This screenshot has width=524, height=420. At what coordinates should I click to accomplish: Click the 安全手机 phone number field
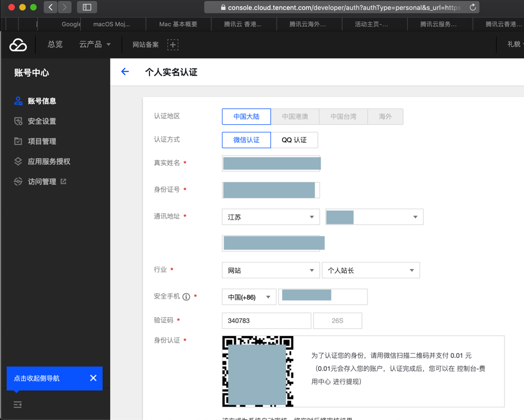click(323, 297)
